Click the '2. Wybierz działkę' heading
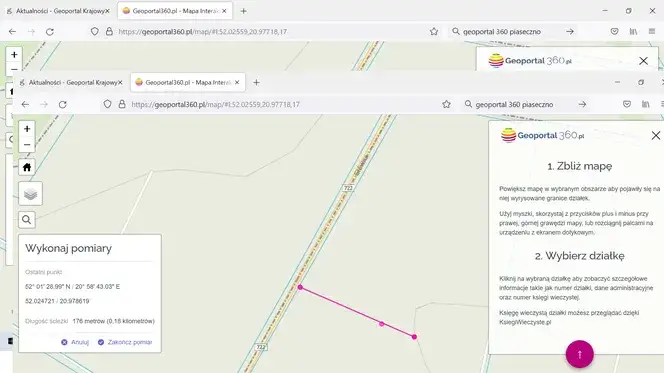 pos(579,256)
